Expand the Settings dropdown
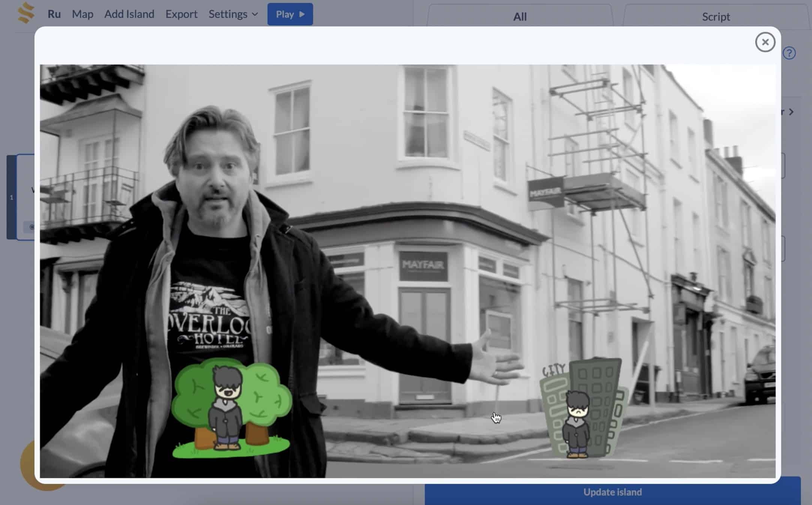This screenshot has height=505, width=812. tap(233, 14)
